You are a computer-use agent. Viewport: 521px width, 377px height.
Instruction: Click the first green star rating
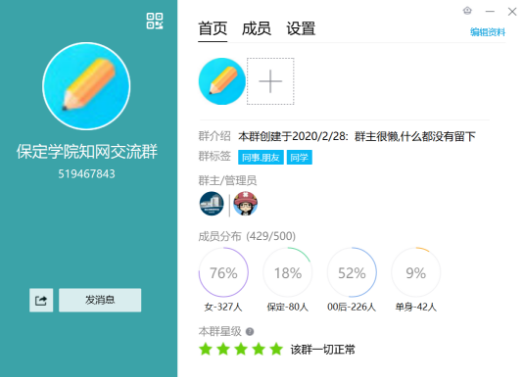(x=206, y=349)
